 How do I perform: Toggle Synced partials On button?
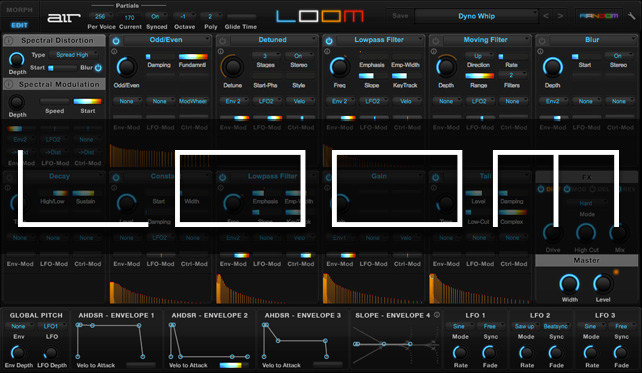coord(156,16)
